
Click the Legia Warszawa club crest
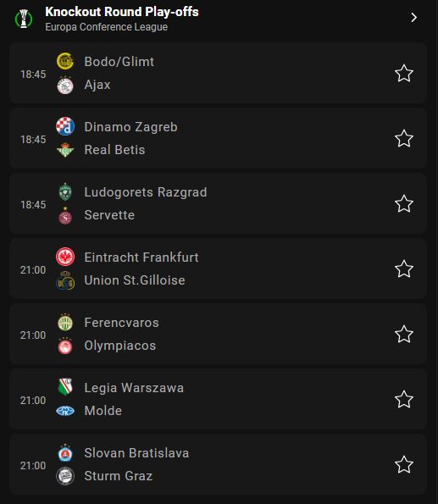[x=65, y=387]
